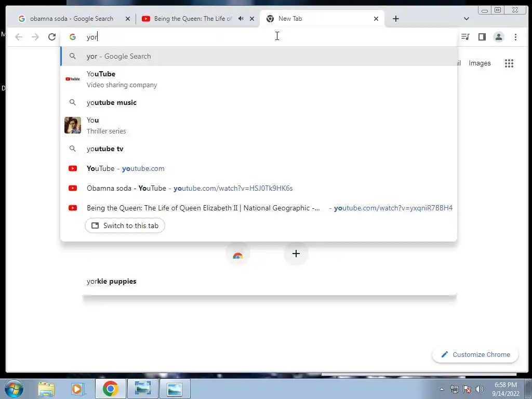Expand the tab search chevron
The image size is (532, 399).
click(x=466, y=19)
